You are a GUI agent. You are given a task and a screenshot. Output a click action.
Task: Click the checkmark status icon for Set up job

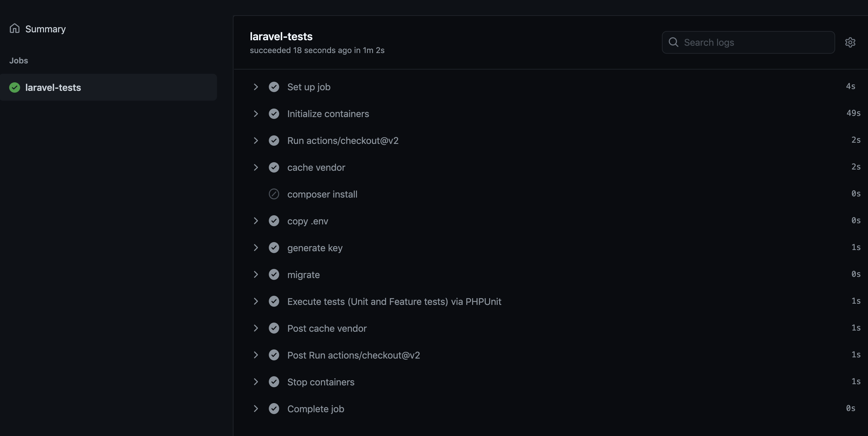(274, 87)
